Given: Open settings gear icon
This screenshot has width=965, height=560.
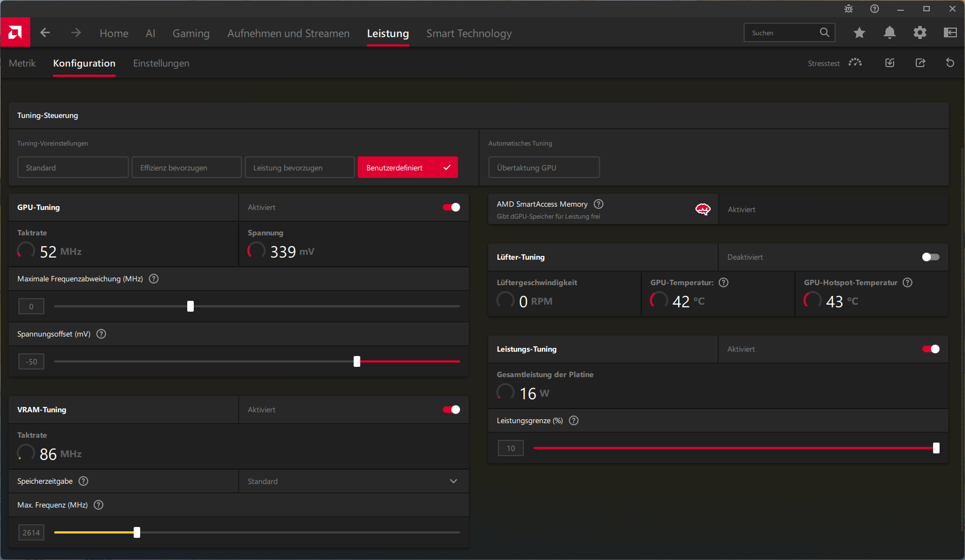Looking at the screenshot, I should click(920, 33).
